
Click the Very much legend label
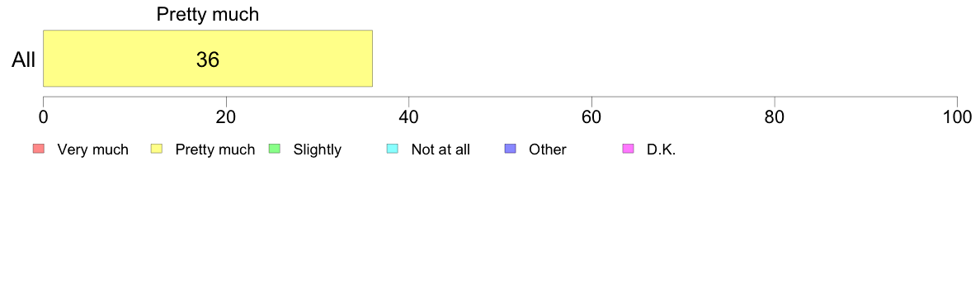tap(92, 150)
